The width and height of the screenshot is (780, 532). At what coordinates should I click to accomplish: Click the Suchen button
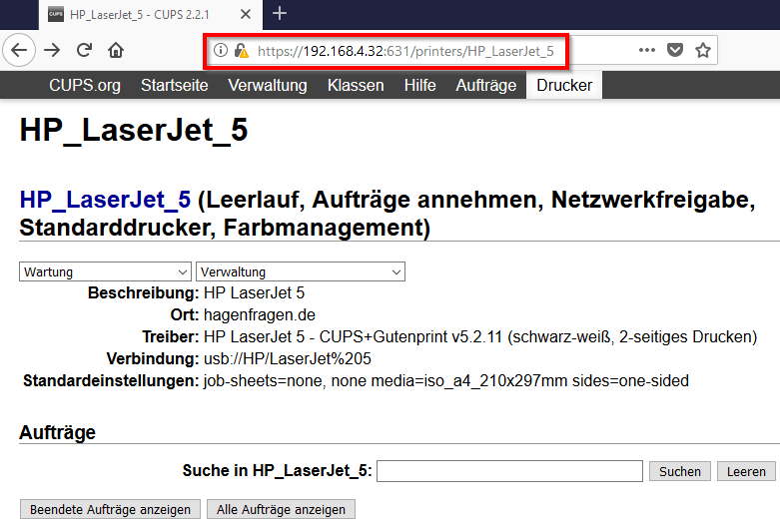click(679, 471)
